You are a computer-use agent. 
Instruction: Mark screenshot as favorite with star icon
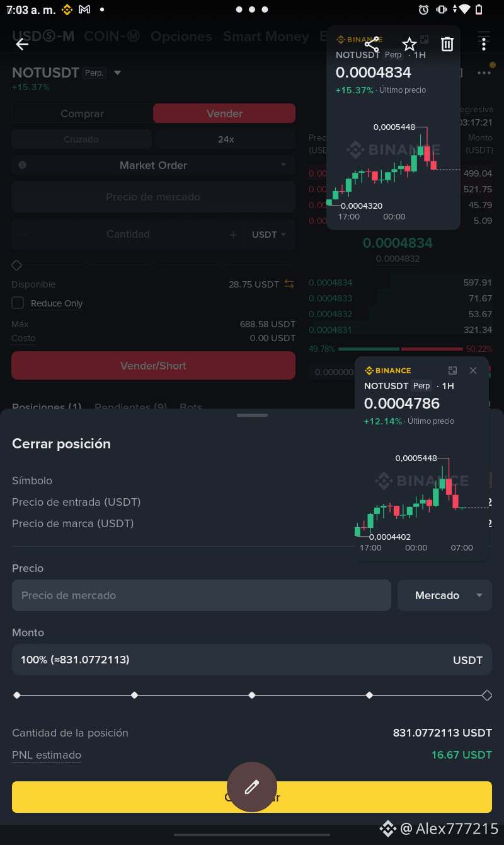[x=409, y=44]
